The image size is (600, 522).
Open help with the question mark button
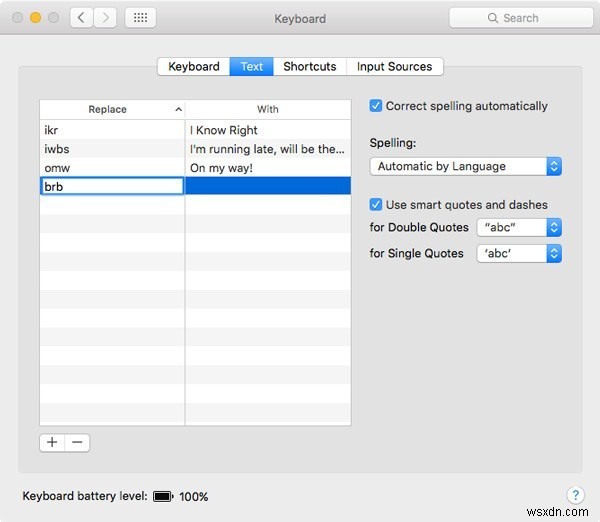[x=575, y=495]
